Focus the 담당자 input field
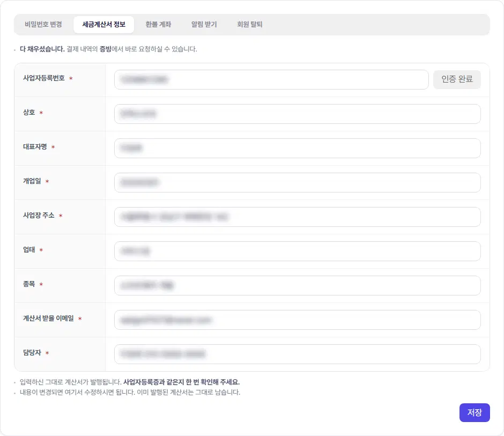Screen dimensions: 504x436 [298, 354]
